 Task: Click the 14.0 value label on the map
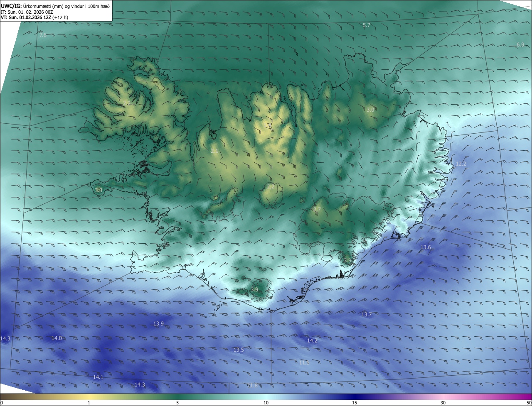[x=57, y=338]
